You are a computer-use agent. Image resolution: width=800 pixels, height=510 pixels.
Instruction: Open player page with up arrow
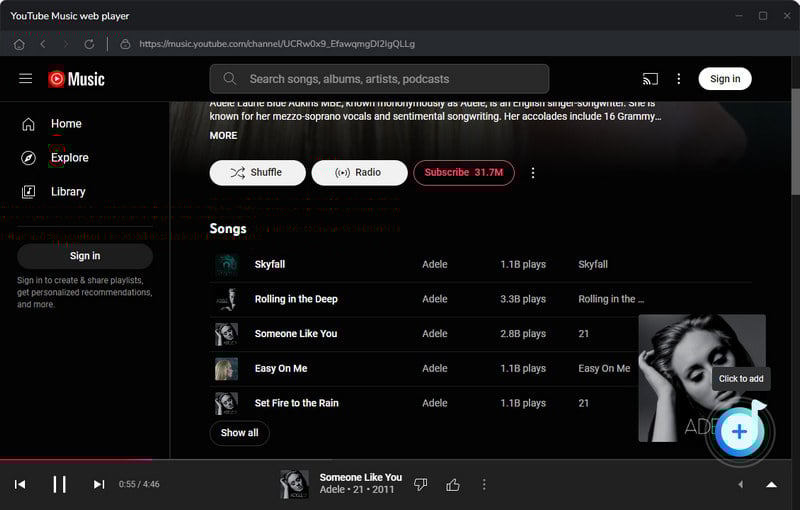[771, 484]
